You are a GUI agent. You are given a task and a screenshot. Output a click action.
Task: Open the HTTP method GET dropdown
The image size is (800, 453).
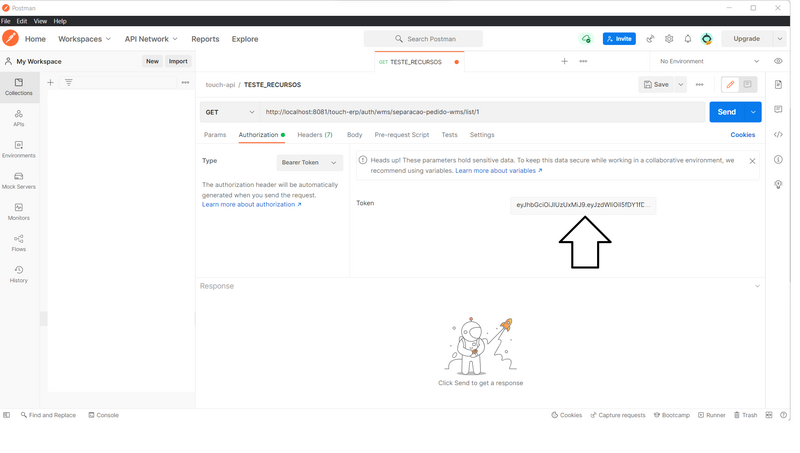click(230, 112)
